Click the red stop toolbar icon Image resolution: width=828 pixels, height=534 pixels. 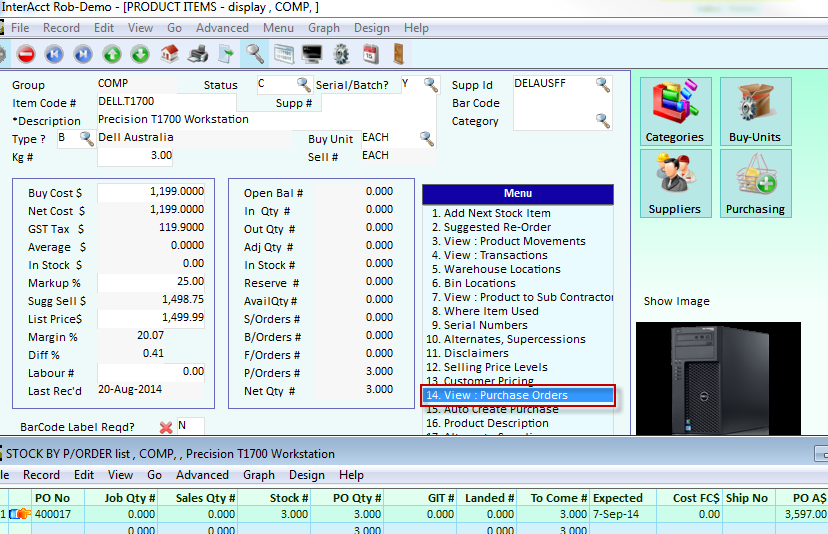click(26, 54)
